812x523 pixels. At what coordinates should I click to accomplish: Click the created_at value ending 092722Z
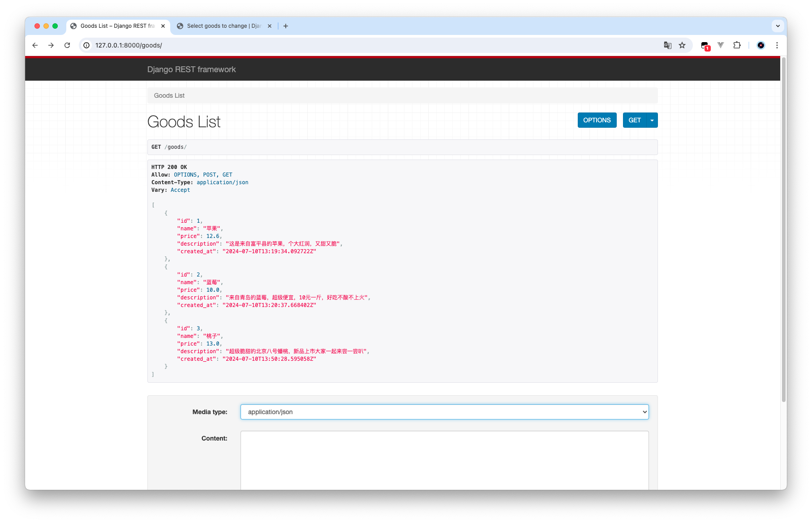(269, 251)
